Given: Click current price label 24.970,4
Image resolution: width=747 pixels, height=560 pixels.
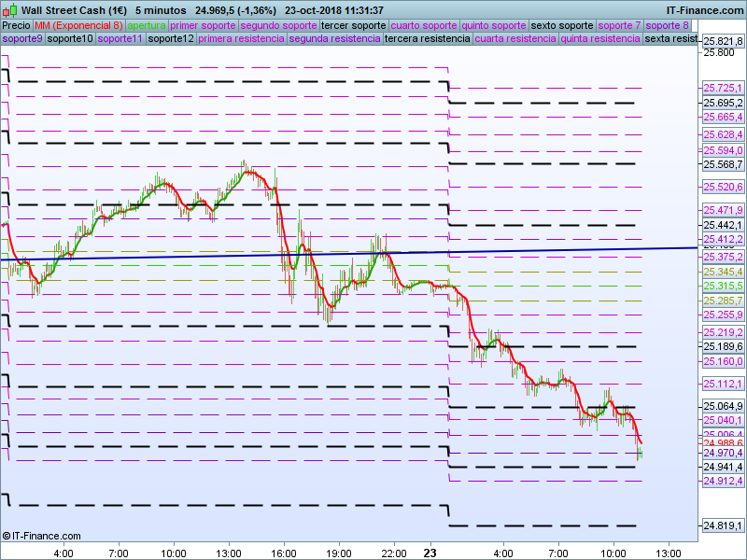Looking at the screenshot, I should pyautogui.click(x=723, y=453).
